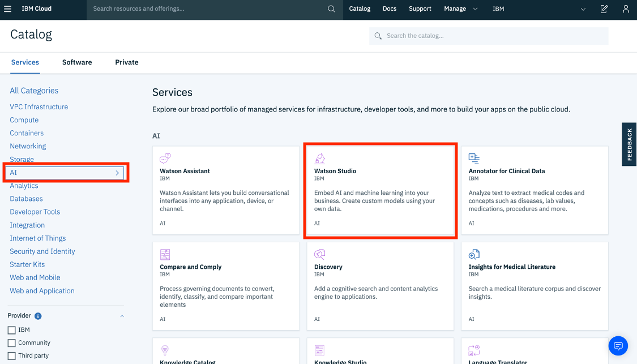Select Integration category
The width and height of the screenshot is (637, 364).
click(27, 225)
